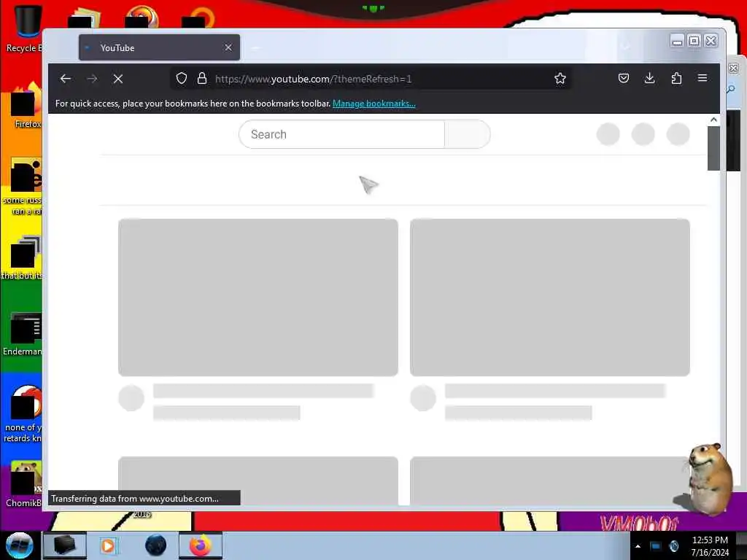Click the Manage bookmarks link
Image resolution: width=747 pixels, height=560 pixels.
click(374, 104)
